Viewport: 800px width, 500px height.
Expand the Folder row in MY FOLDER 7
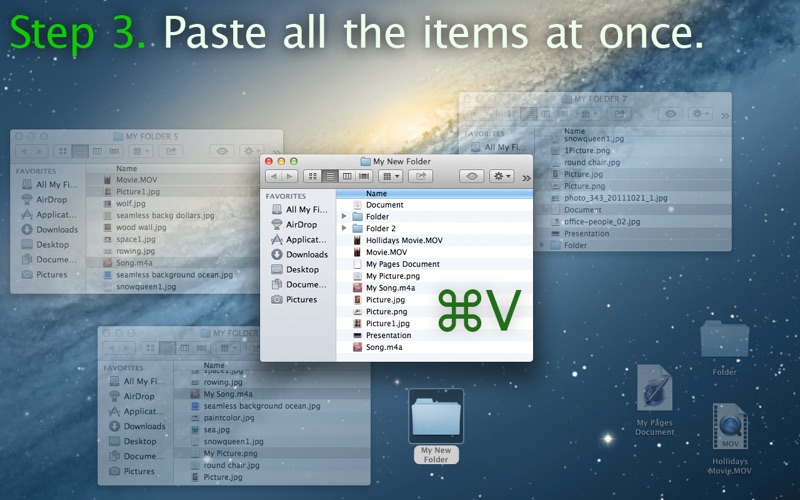(542, 245)
